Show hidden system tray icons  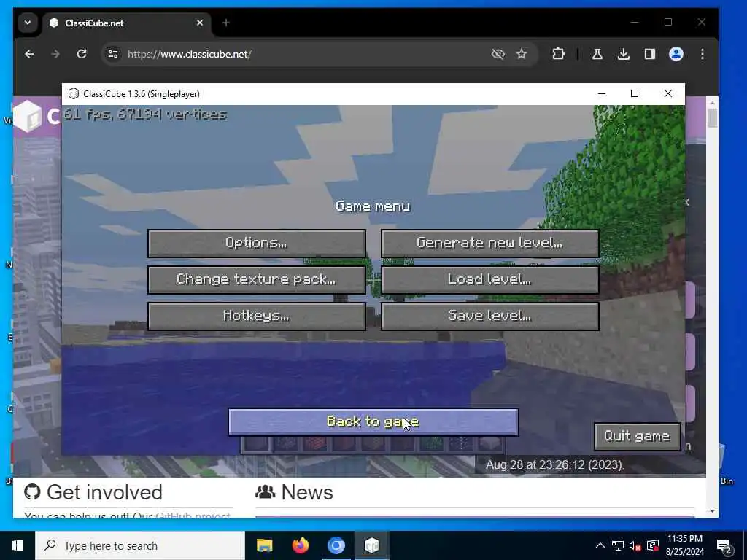[x=600, y=545]
